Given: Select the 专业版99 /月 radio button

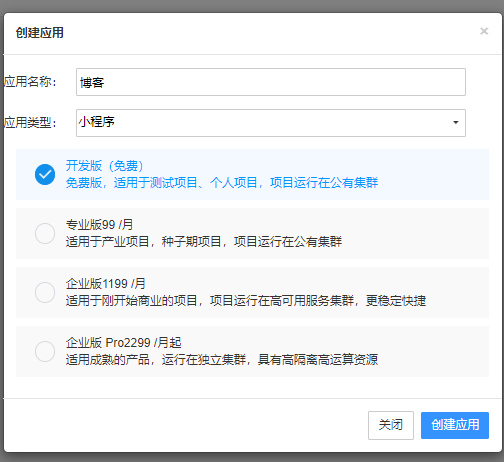Looking at the screenshot, I should [45, 233].
